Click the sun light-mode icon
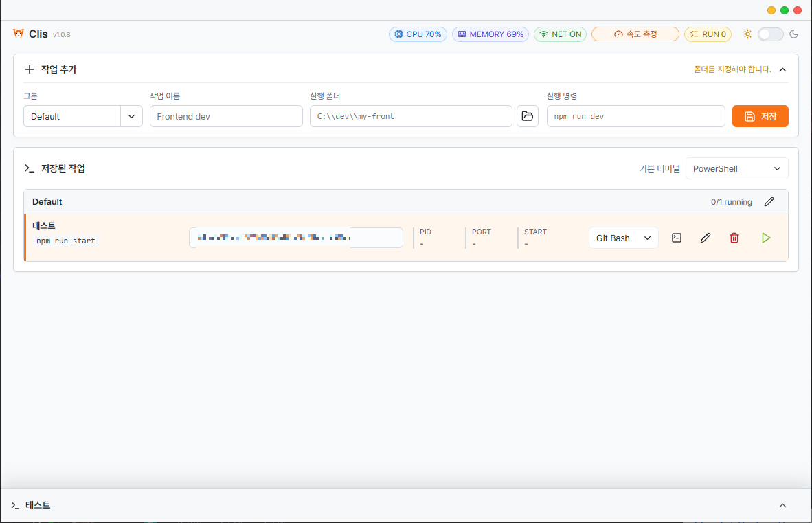 (747, 34)
